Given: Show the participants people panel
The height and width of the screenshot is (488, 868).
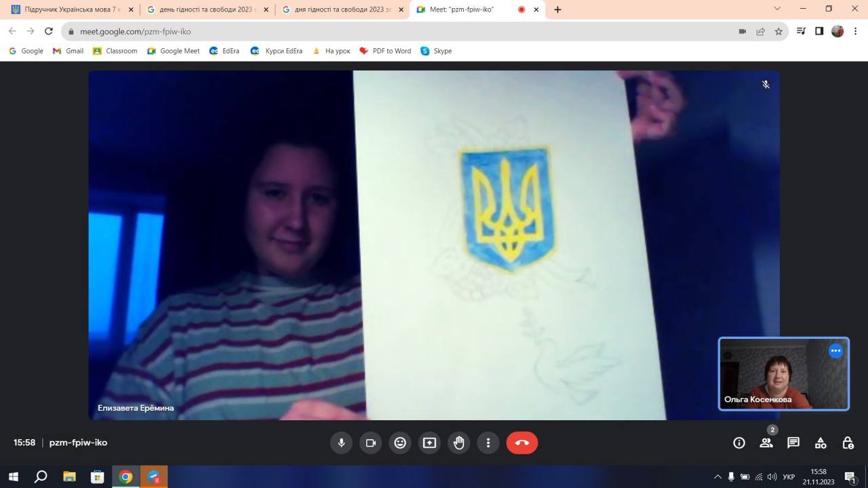Looking at the screenshot, I should (x=766, y=443).
